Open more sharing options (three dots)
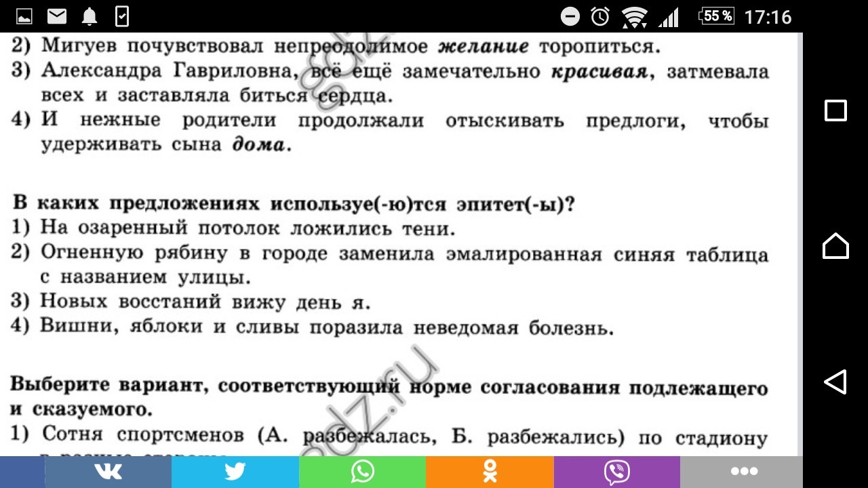Viewport: 868px width, 488px height. tap(743, 472)
